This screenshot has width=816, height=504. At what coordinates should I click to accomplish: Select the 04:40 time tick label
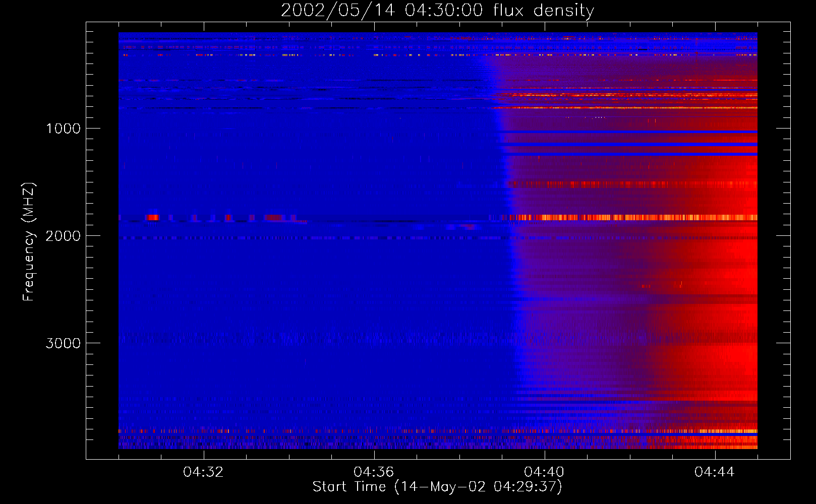pos(544,472)
